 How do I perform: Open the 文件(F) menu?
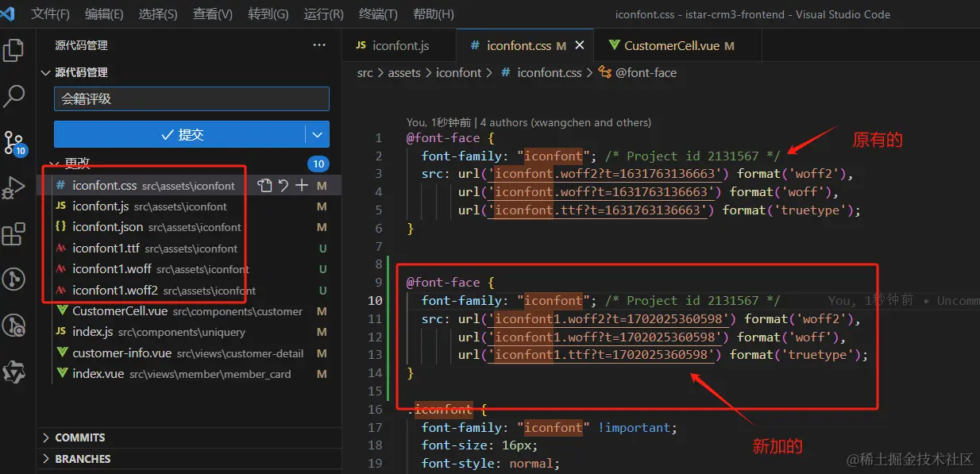pyautogui.click(x=51, y=14)
